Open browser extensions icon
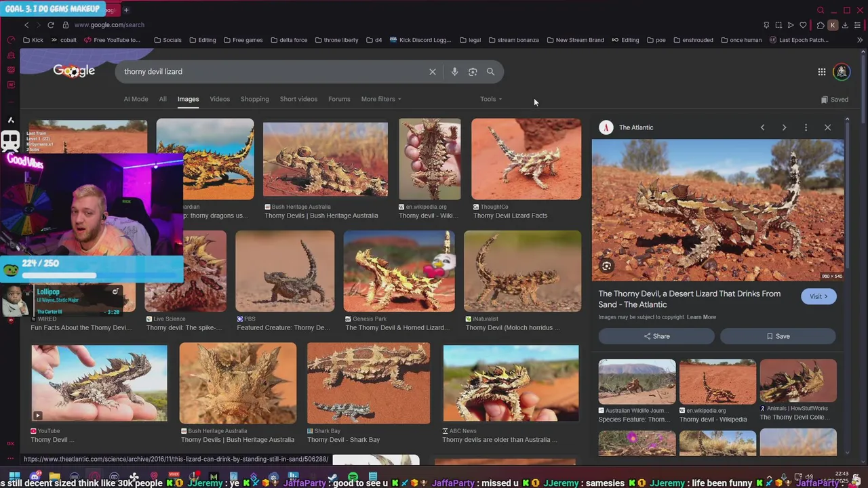 821,25
